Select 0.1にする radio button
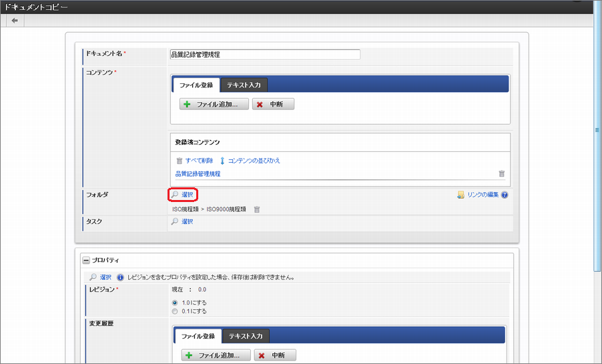Viewport: 602px width, 364px height. (175, 311)
